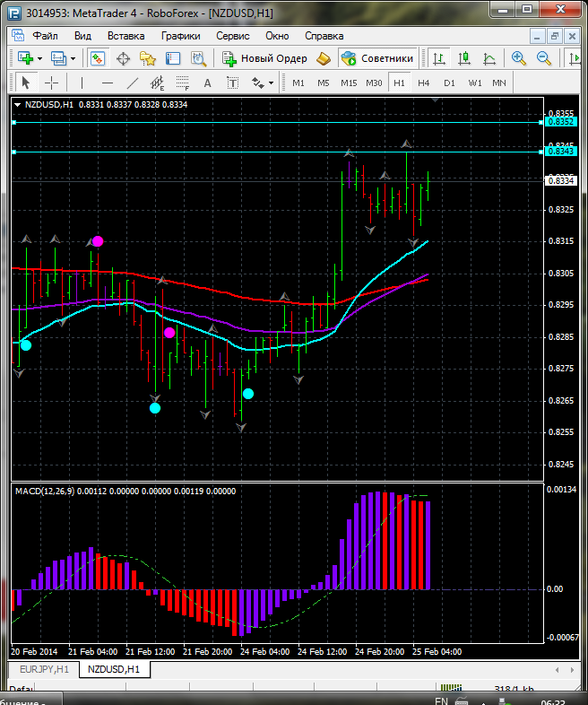Toggle the Market Watch window icon
The image size is (588, 705).
98,58
